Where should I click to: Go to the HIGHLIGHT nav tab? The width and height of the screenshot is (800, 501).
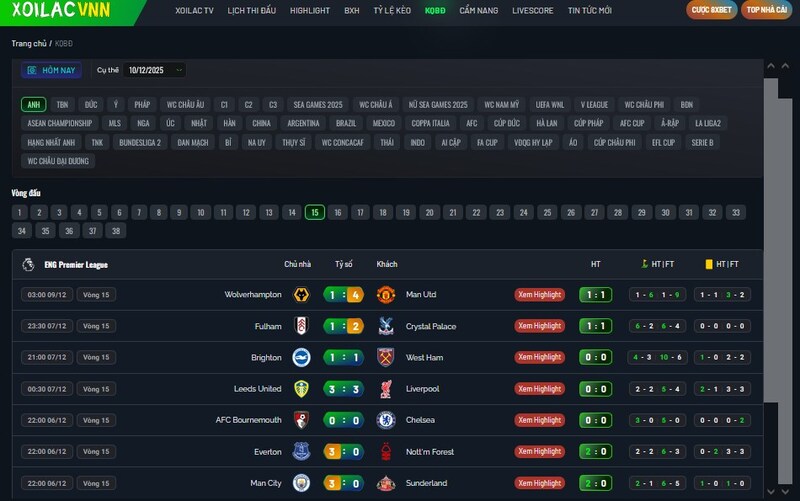click(x=309, y=10)
